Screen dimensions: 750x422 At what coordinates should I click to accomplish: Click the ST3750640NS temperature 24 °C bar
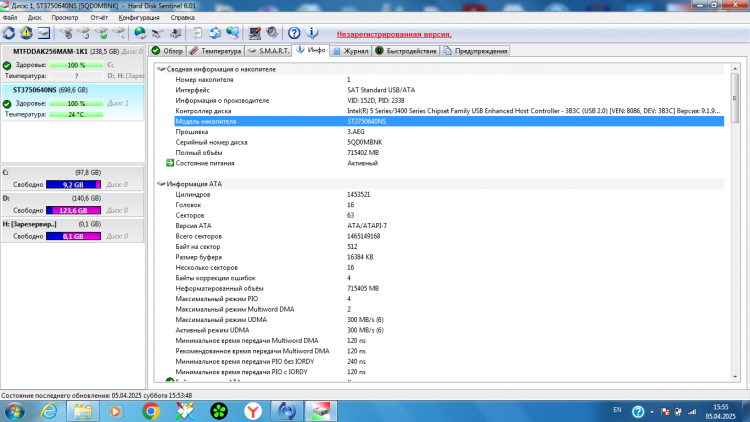tap(76, 114)
